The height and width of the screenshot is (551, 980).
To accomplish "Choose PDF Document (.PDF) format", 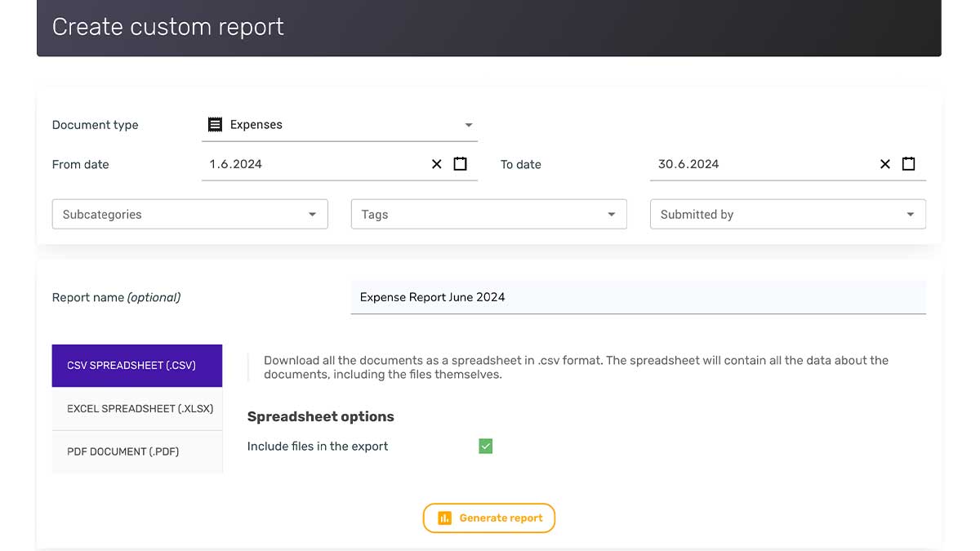I will point(137,451).
